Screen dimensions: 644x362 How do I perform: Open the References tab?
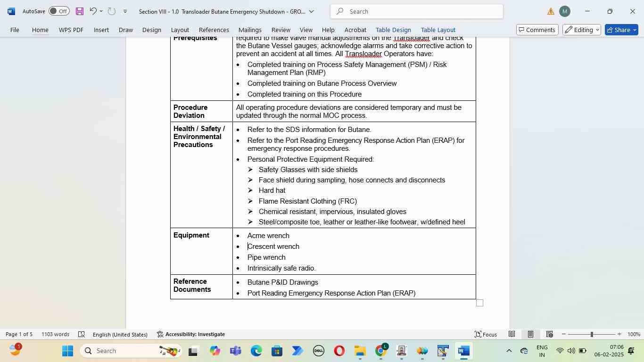point(214,30)
